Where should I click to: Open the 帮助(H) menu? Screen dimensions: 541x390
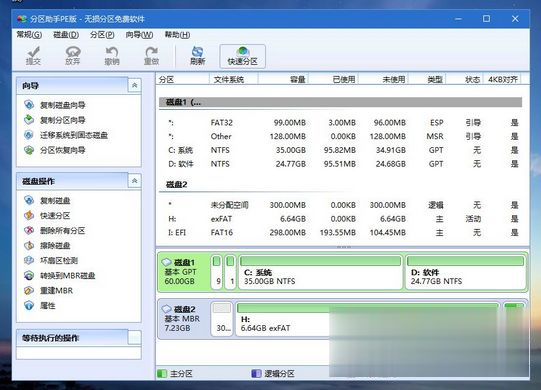coord(177,35)
